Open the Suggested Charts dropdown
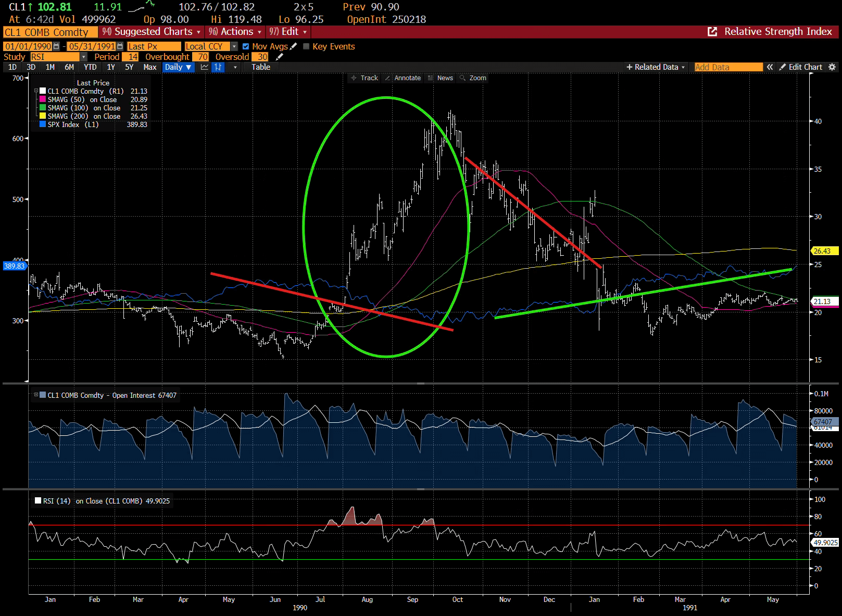Image resolution: width=842 pixels, height=616 pixels. pyautogui.click(x=152, y=32)
